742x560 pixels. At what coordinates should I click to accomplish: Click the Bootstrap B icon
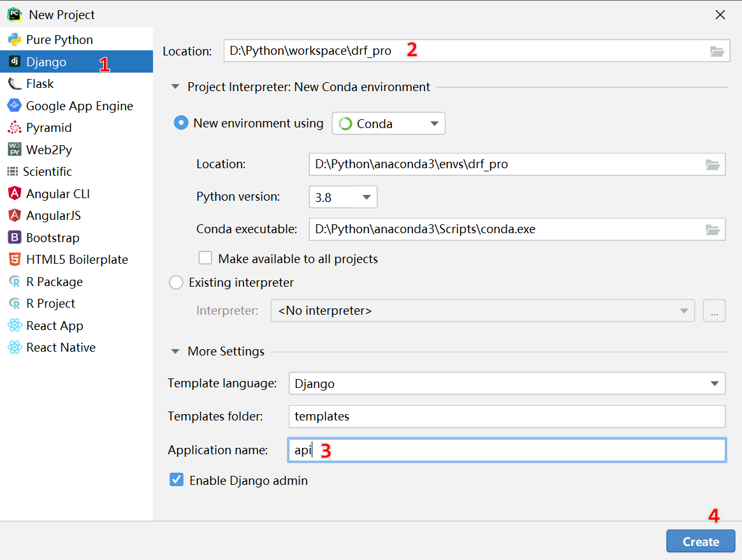coord(15,238)
